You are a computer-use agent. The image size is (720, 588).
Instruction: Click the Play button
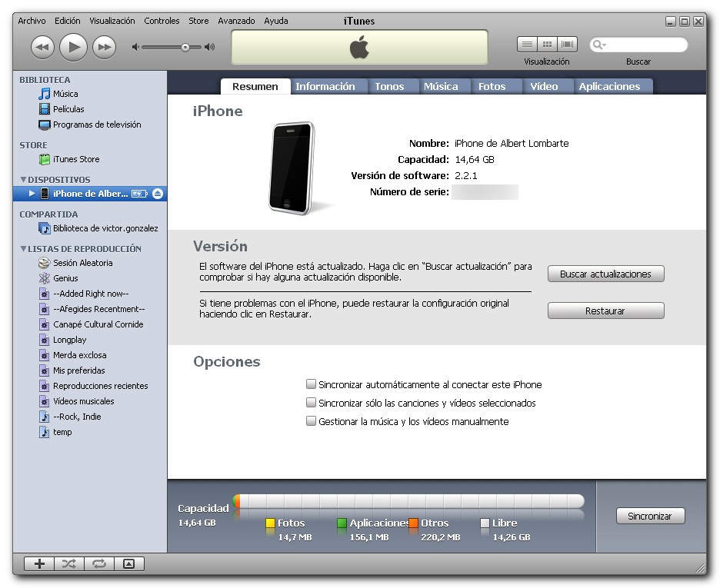pyautogui.click(x=74, y=47)
